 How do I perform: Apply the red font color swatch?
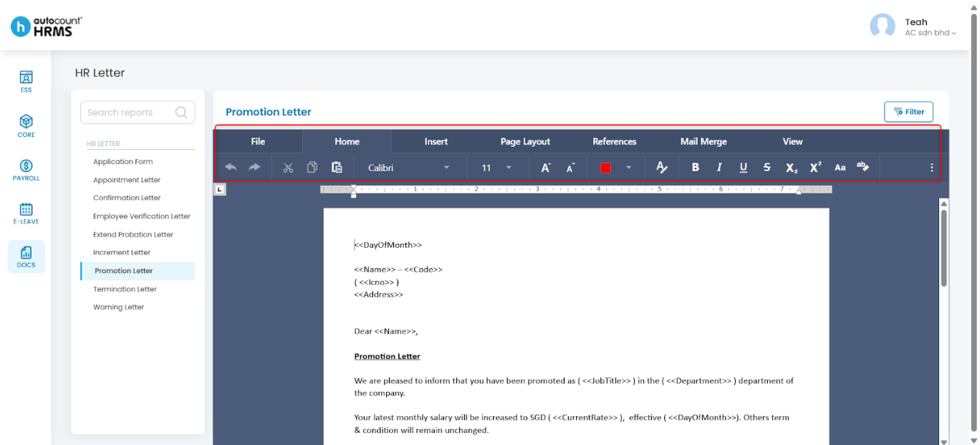click(x=605, y=168)
